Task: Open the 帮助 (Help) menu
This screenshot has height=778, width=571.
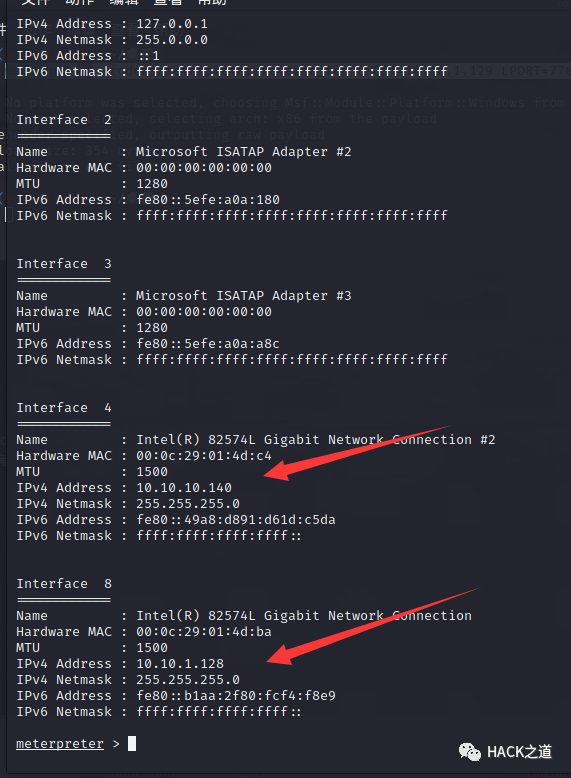Action: coord(212,2)
